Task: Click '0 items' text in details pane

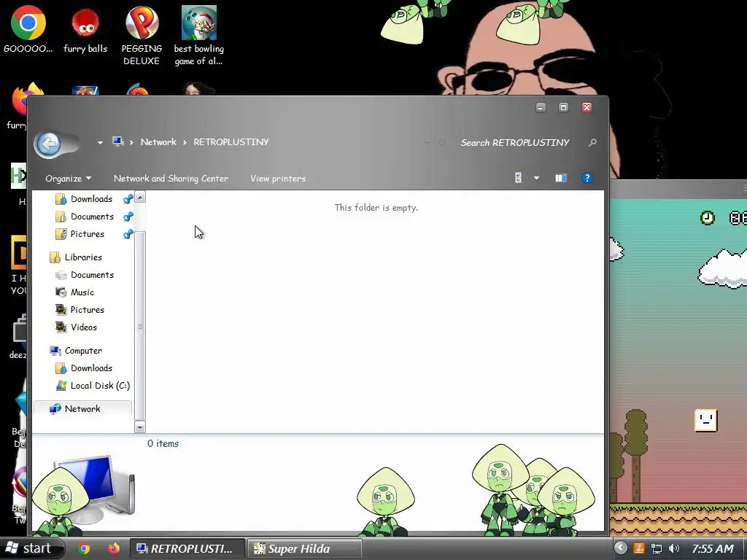Action: coord(163,444)
